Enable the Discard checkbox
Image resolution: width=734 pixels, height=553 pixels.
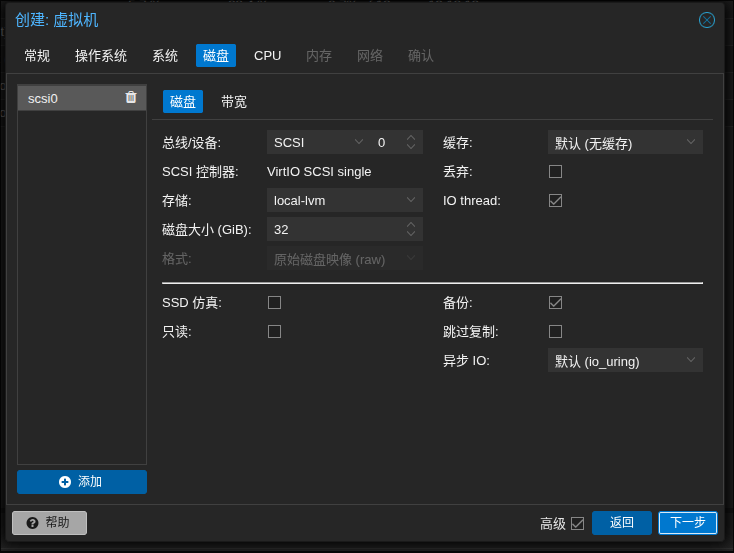(x=555, y=171)
